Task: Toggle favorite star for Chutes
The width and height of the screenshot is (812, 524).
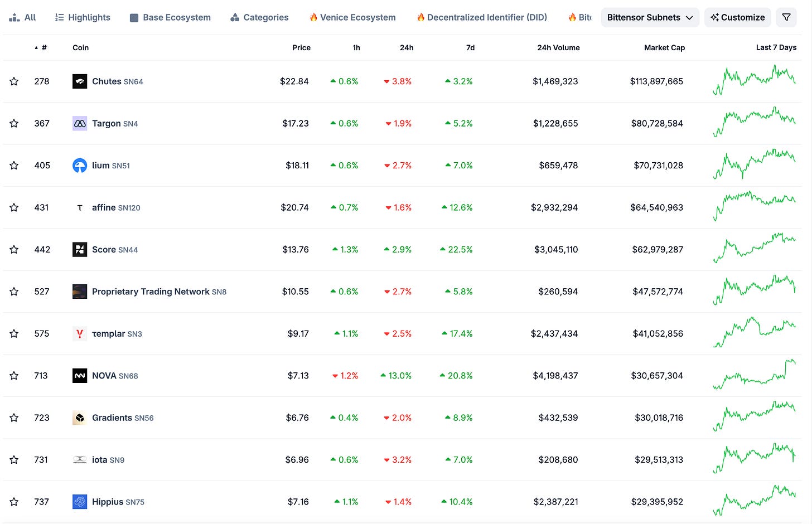Action: [14, 81]
